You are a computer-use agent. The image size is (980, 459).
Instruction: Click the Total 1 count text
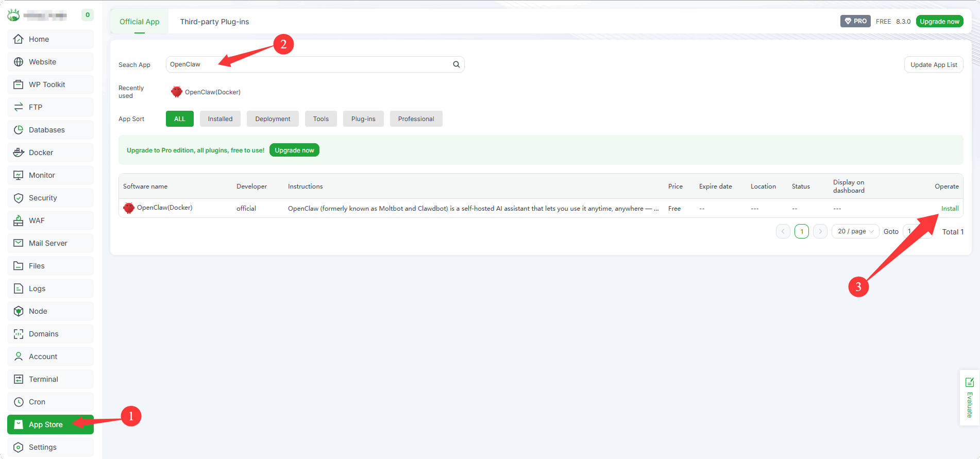(x=953, y=232)
